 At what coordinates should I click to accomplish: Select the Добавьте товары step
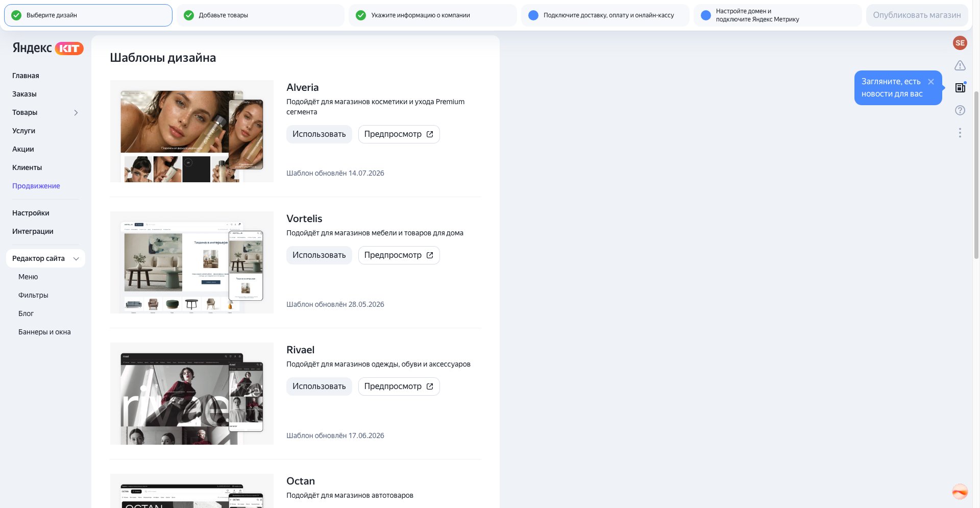click(260, 15)
